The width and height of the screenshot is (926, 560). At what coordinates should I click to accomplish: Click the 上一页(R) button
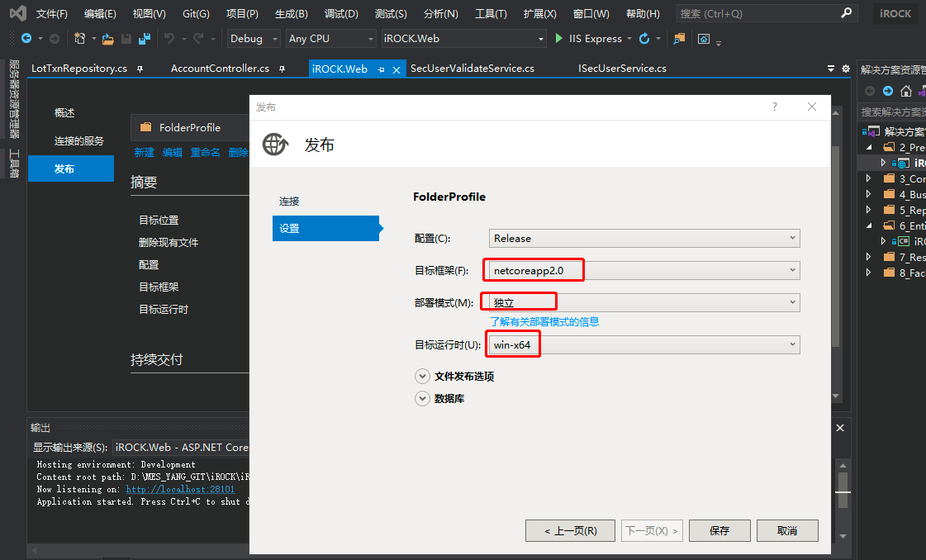[x=571, y=530]
